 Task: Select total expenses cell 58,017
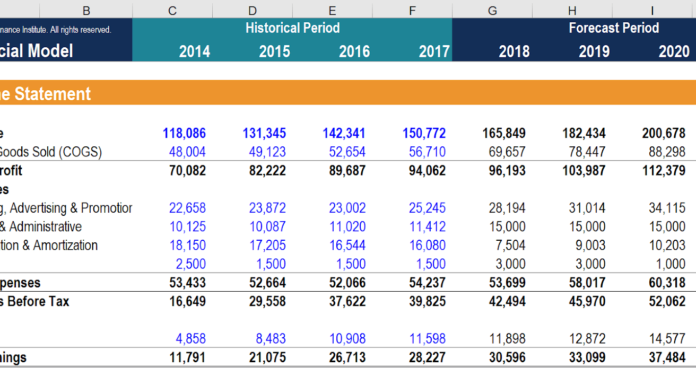(586, 282)
